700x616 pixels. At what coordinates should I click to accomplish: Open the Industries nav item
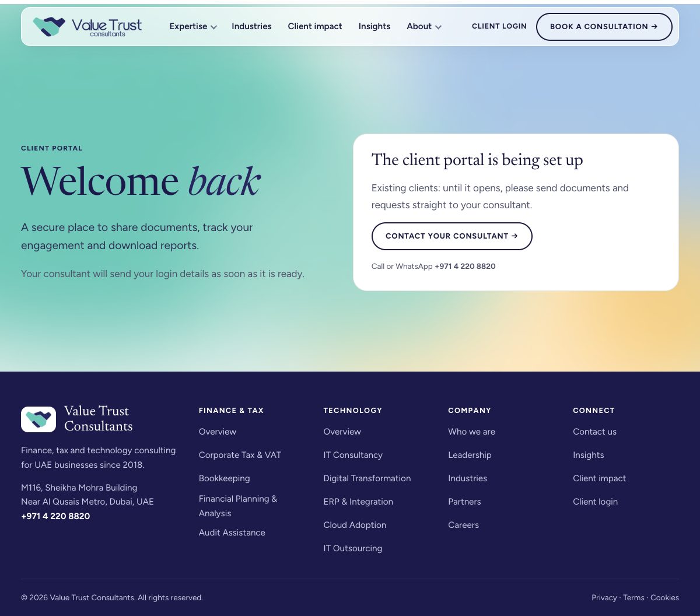(251, 26)
